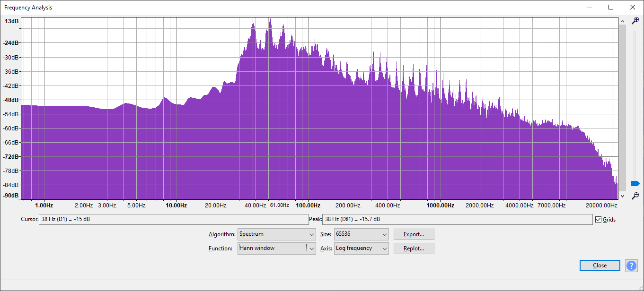Image resolution: width=644 pixels, height=291 pixels.
Task: Close the window using the title bar X
Action: [x=633, y=7]
